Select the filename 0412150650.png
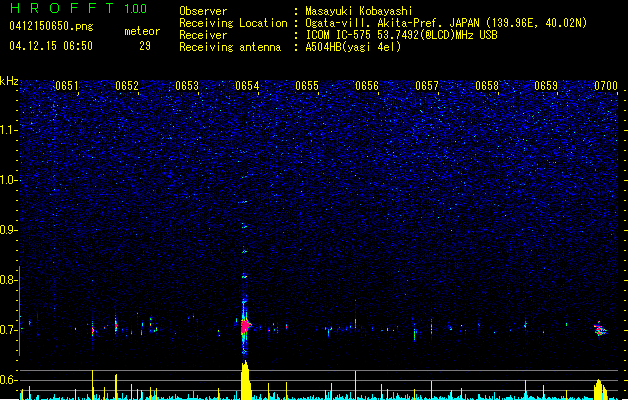This screenshot has height=400, width=629. [51, 26]
